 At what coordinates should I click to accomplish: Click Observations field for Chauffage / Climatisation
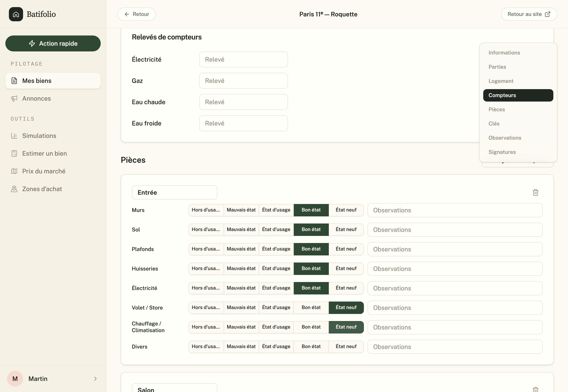(x=455, y=327)
